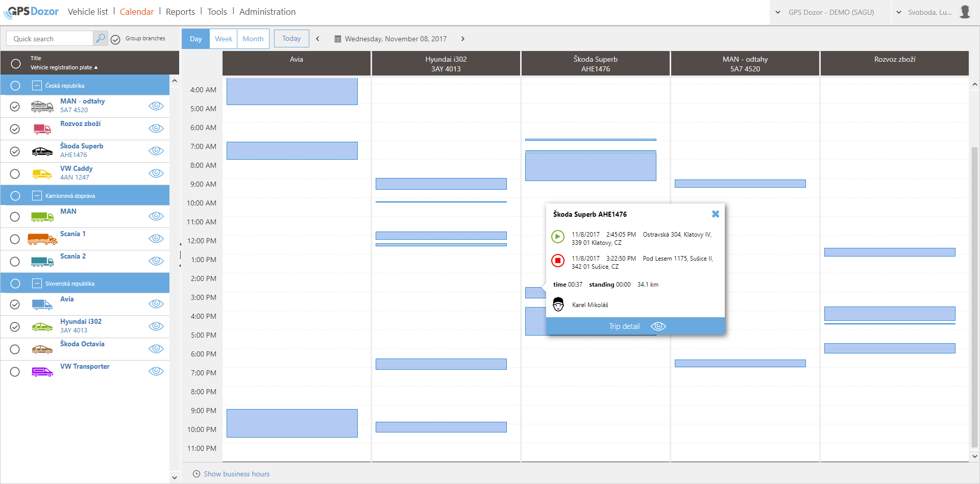Click the user profile avatar icon

(x=965, y=12)
